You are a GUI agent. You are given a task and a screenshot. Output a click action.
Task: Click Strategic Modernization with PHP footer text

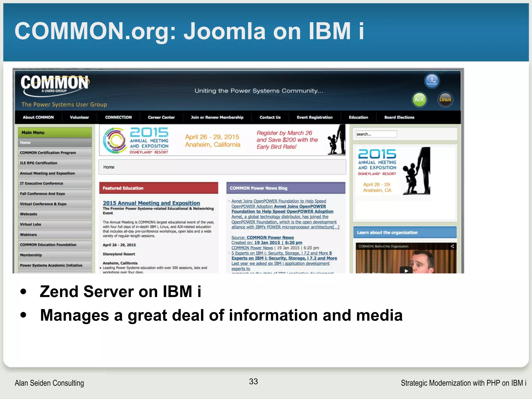[x=463, y=383]
